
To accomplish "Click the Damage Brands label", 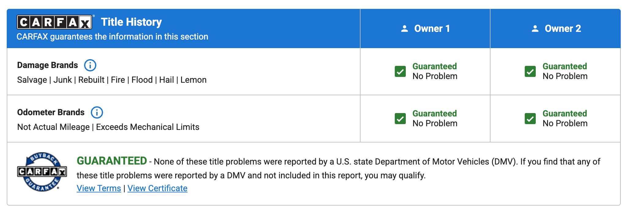I will coord(47,65).
